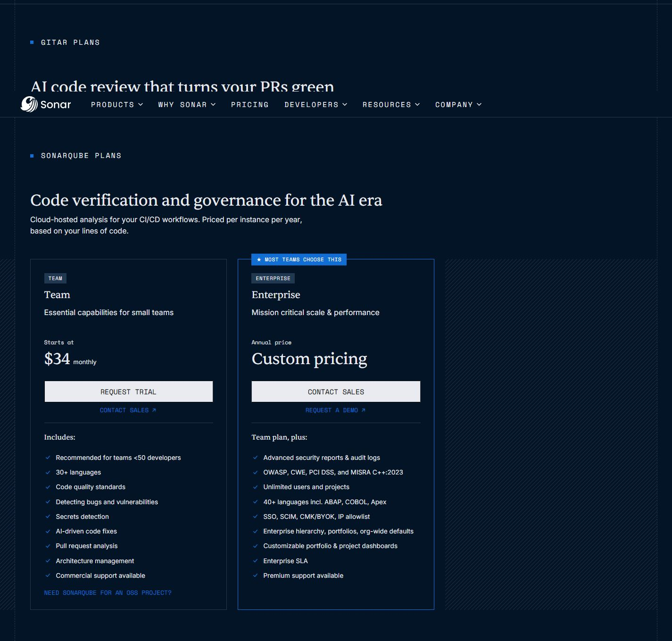Click Customizable portfolio & project dashboards
This screenshot has width=672, height=641.
tap(330, 546)
